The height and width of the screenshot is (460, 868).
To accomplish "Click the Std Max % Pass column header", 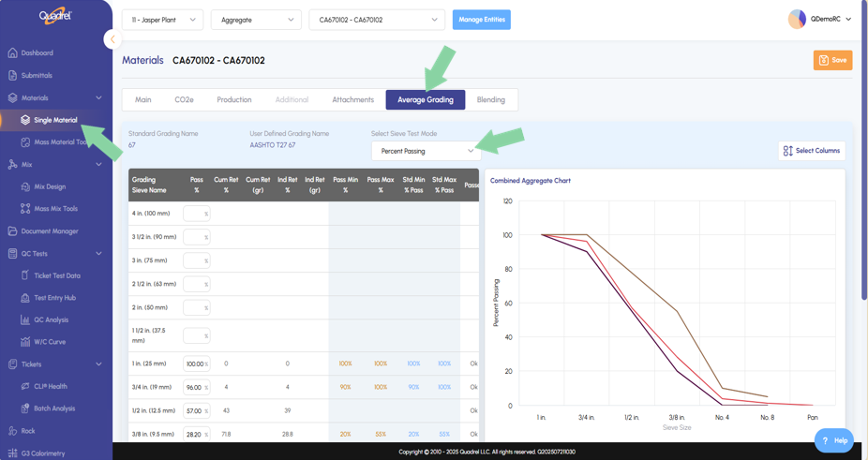I will coord(444,185).
